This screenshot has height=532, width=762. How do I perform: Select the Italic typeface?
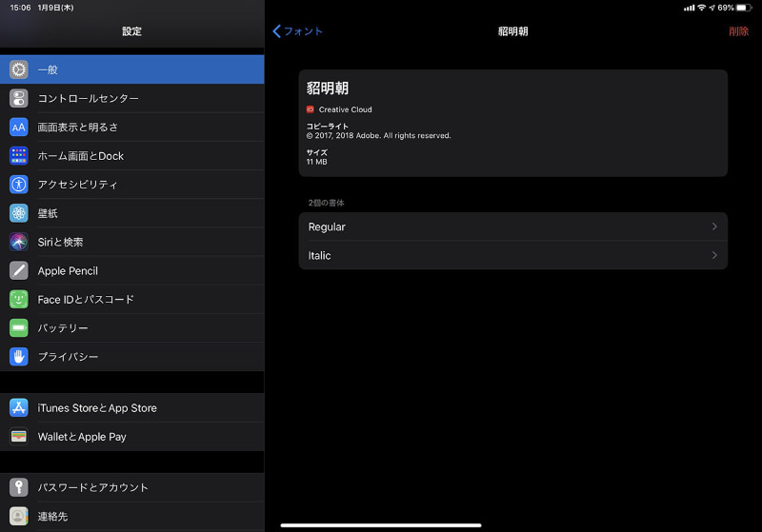click(513, 255)
